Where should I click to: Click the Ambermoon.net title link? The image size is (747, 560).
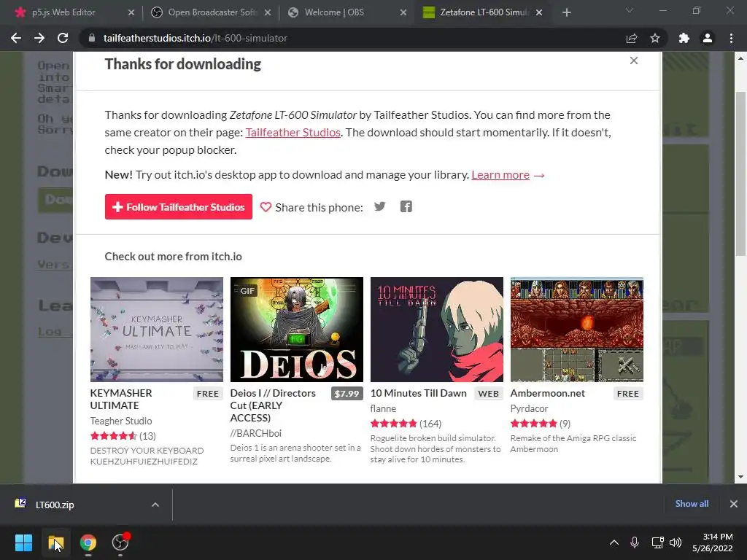[547, 393]
